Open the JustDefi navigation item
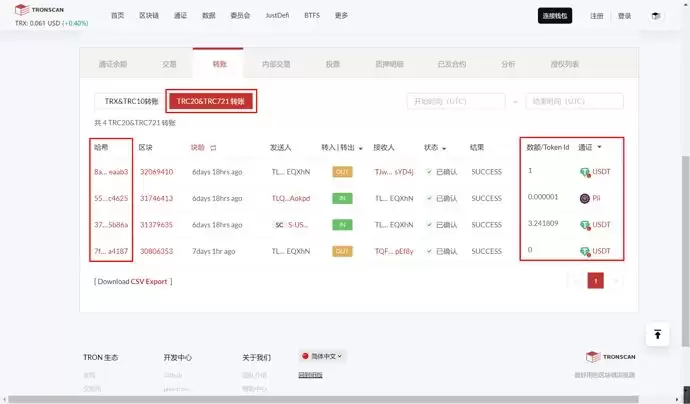 pos(277,15)
